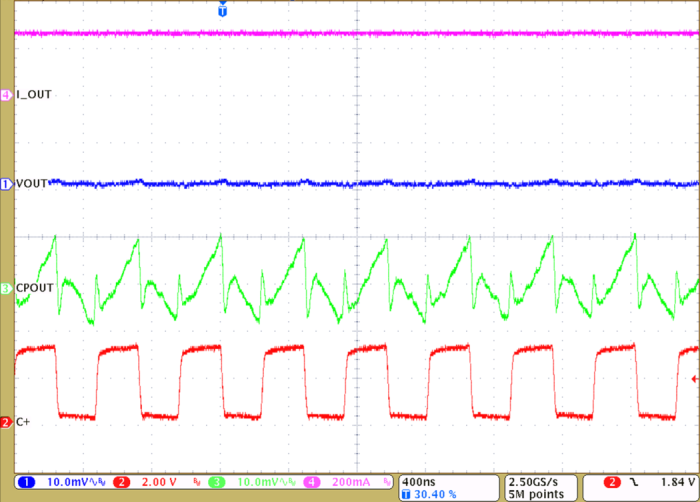Click the 1.84 V trigger level readout

tap(672, 482)
